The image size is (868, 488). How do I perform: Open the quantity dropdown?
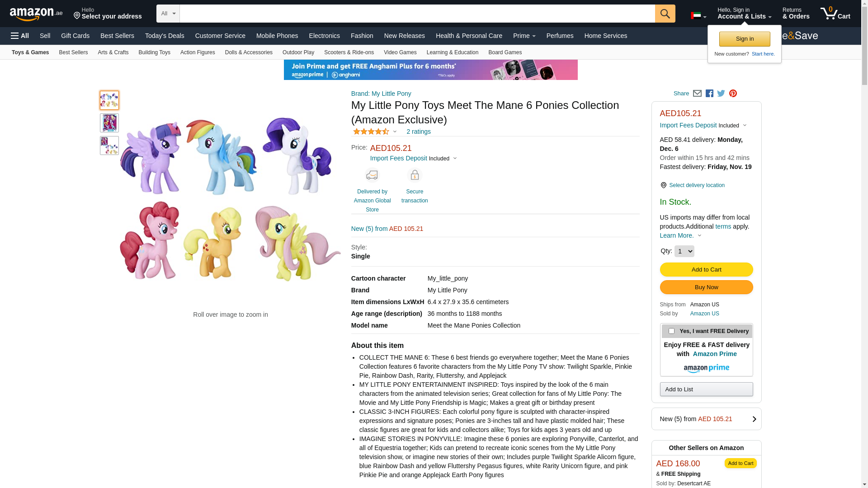point(684,251)
